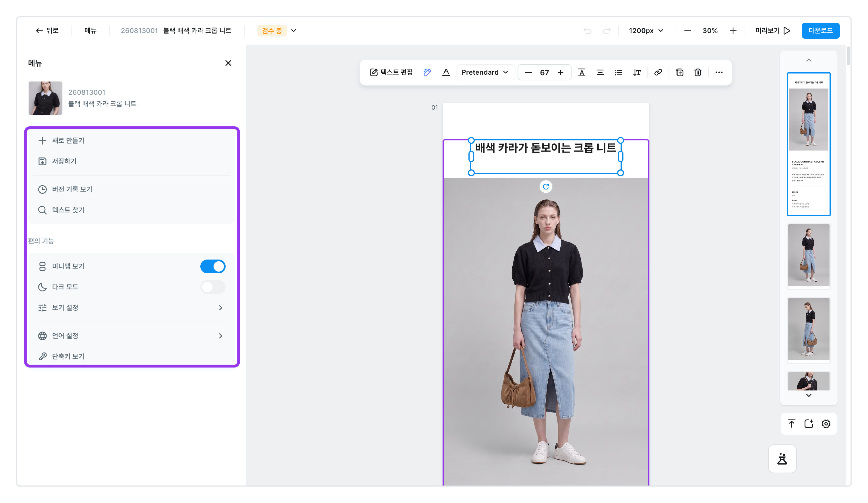
Task: Toggle 미니맵 보기 switch off
Action: (213, 266)
